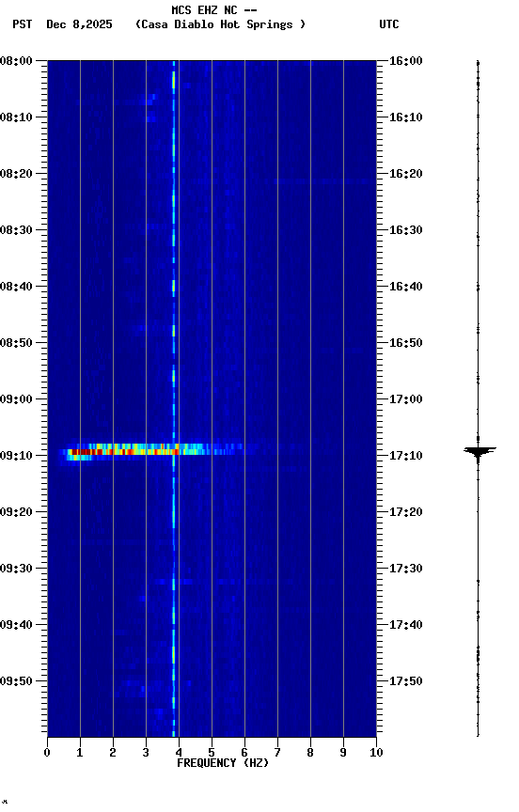Image resolution: width=519 pixels, height=812 pixels.
Task: Click the '0' frequency axis tick label
Action: 47,753
